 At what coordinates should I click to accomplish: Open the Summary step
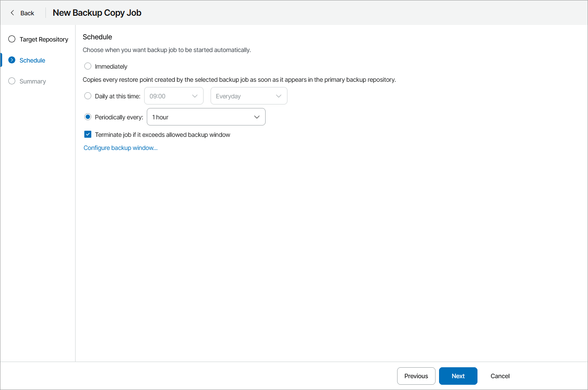pos(33,81)
